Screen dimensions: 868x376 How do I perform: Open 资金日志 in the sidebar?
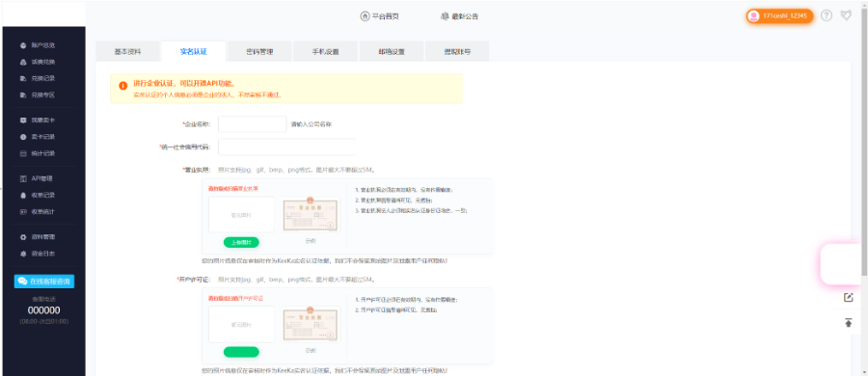(38, 254)
